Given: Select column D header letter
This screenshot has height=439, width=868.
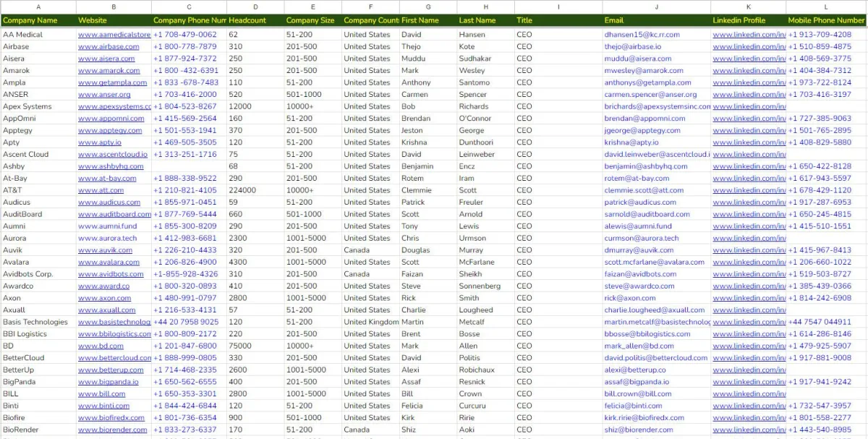Looking at the screenshot, I should 255,7.
